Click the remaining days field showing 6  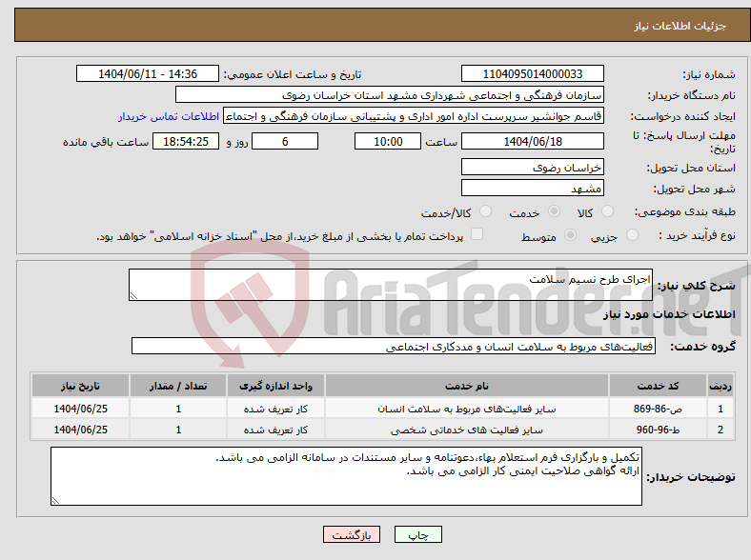pos(285,141)
